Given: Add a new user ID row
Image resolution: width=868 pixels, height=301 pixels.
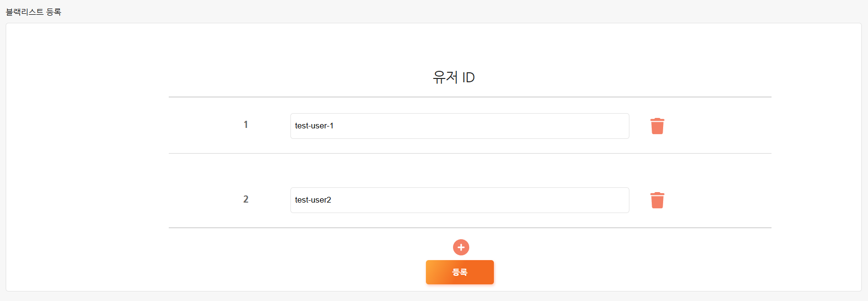Looking at the screenshot, I should [x=461, y=247].
